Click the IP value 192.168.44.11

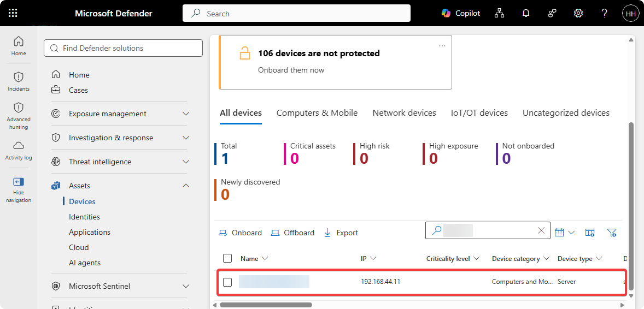point(380,282)
